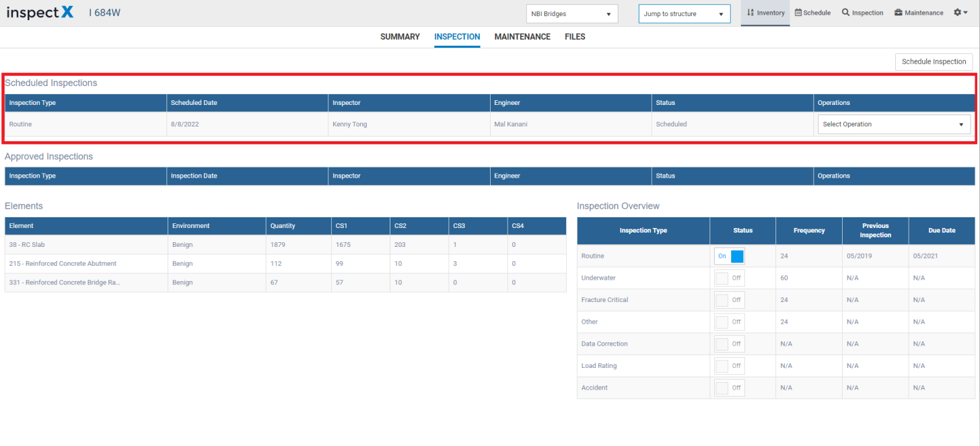The width and height of the screenshot is (980, 446).
Task: Click the inspectX logo
Action: tap(40, 13)
